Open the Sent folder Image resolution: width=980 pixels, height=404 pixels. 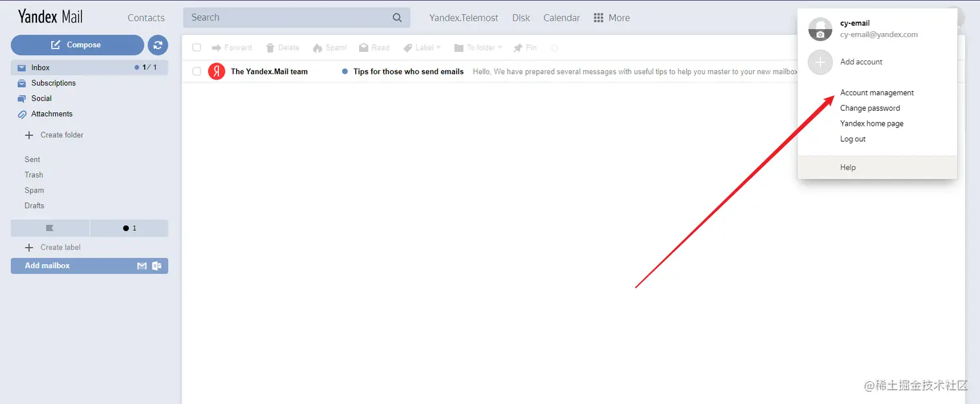(x=32, y=160)
